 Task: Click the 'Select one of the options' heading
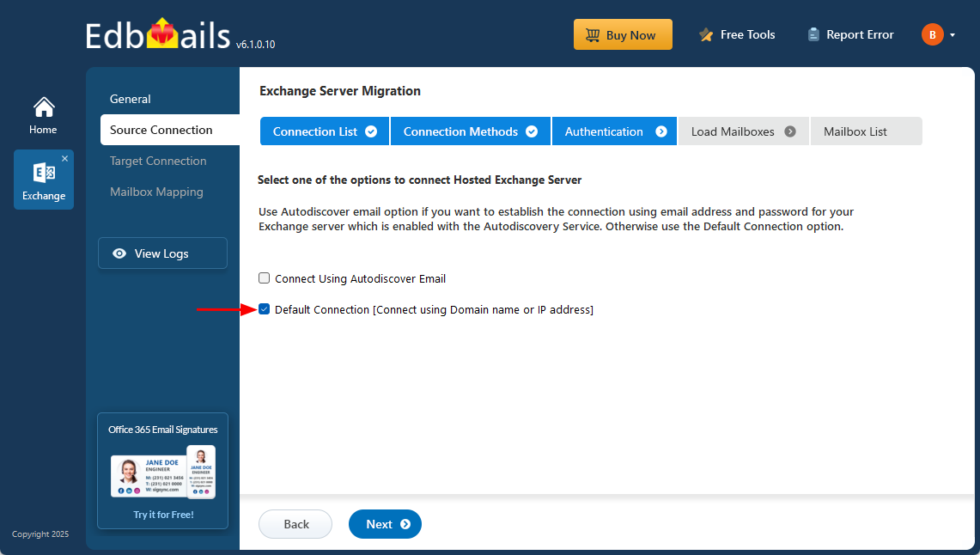pyautogui.click(x=419, y=180)
